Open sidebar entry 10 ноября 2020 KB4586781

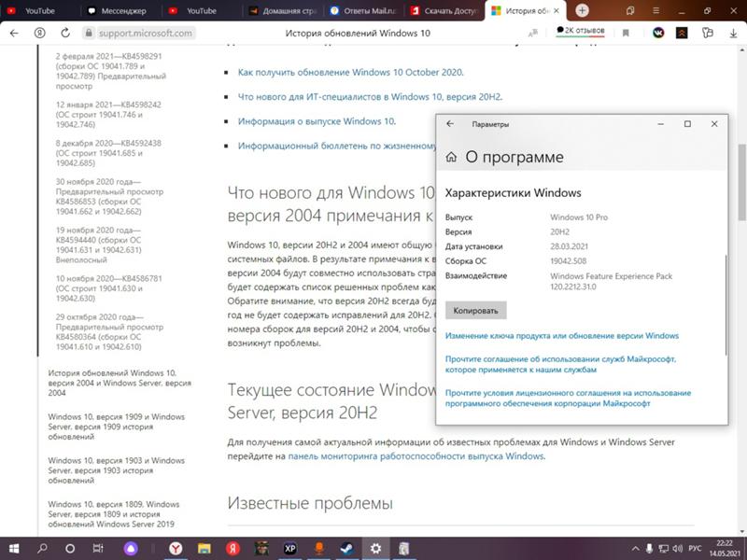[108, 288]
